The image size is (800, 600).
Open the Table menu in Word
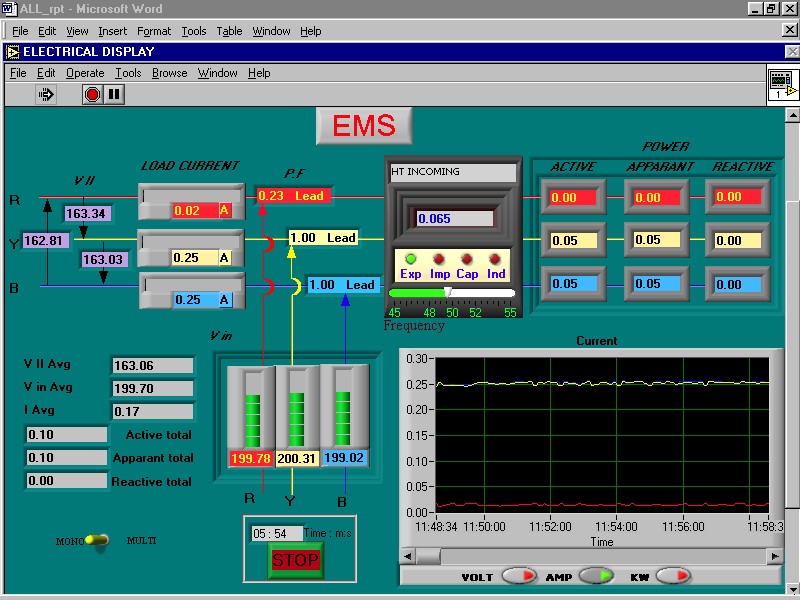(x=229, y=31)
